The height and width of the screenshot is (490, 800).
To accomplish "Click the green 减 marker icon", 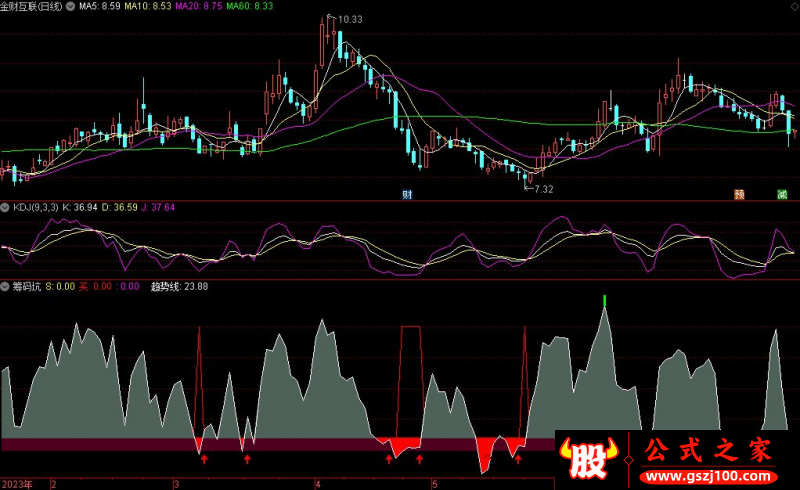I will coord(781,194).
